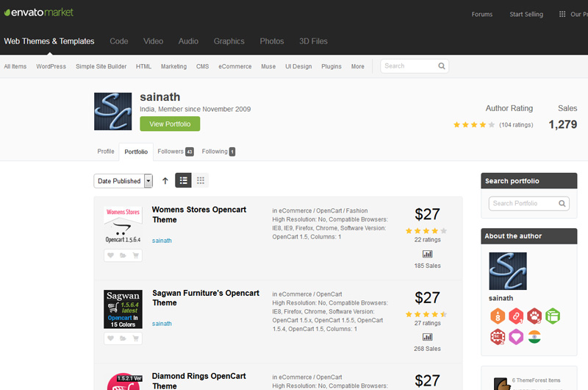Click the sales chart icon above 268 Sales
This screenshot has height=390, width=588.
[x=428, y=337]
